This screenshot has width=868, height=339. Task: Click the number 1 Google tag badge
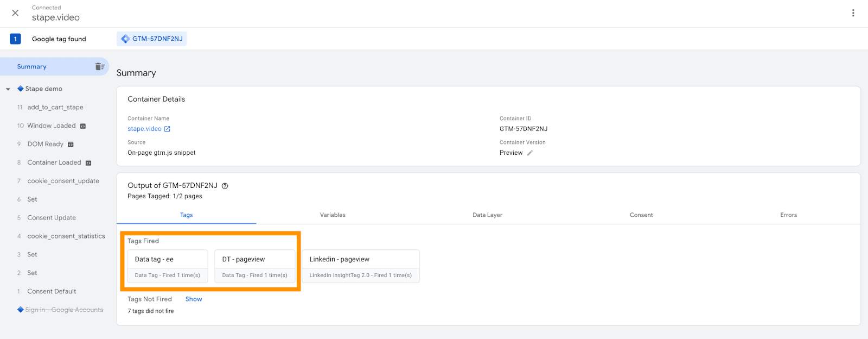point(15,39)
